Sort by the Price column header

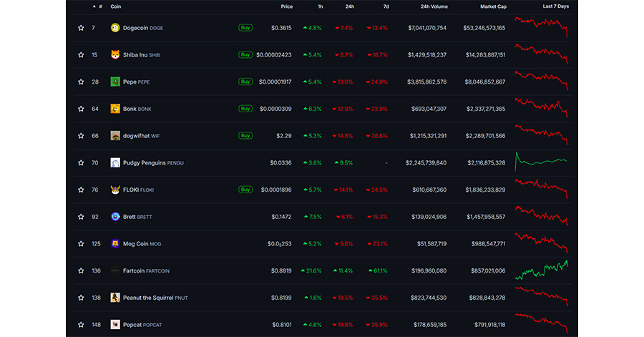click(287, 6)
